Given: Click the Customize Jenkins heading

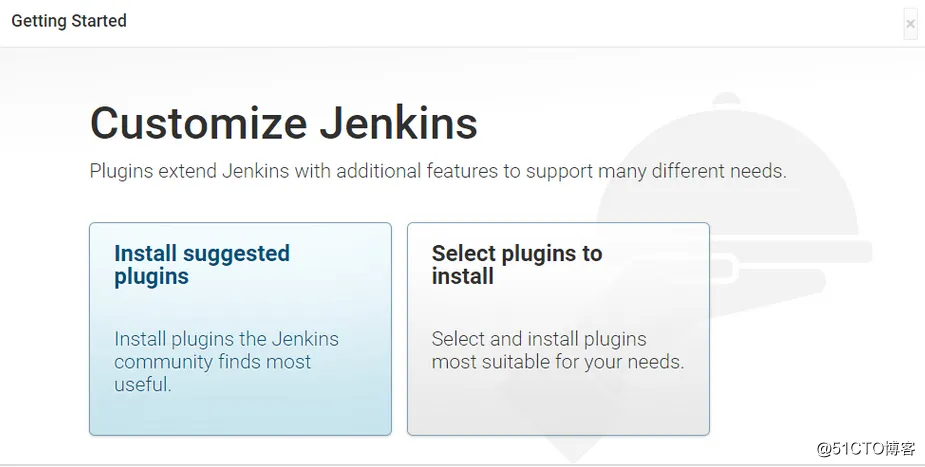Looking at the screenshot, I should coord(284,124).
